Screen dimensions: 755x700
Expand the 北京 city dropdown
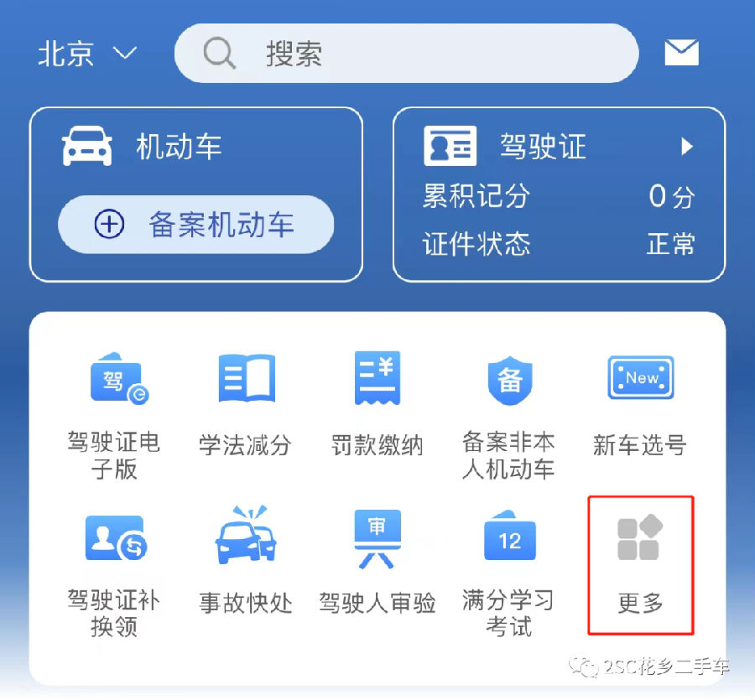[x=87, y=53]
